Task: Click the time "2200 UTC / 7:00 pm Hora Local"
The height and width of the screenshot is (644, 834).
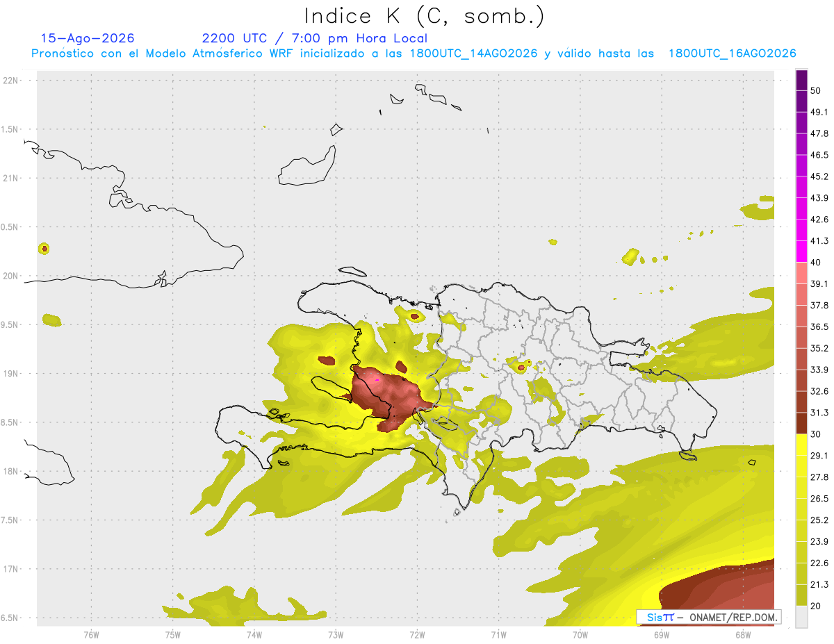Action: pos(314,38)
